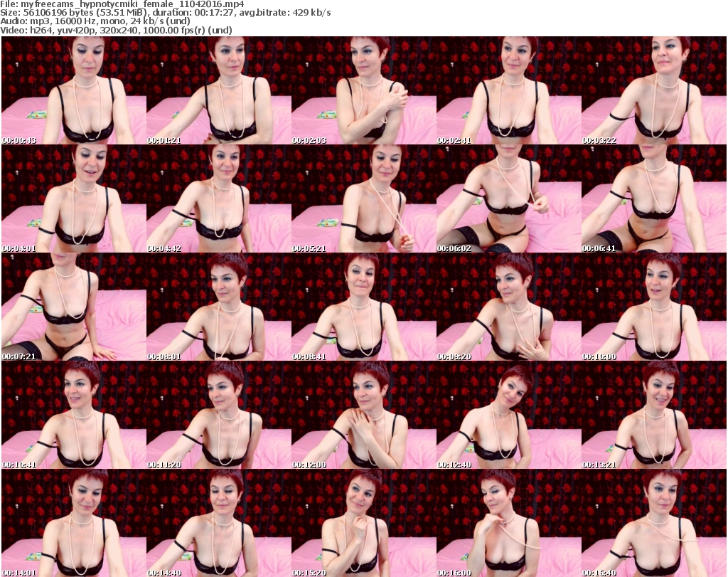Select the frame marked 00:10:41
This screenshot has height=577, width=728.
[74, 415]
